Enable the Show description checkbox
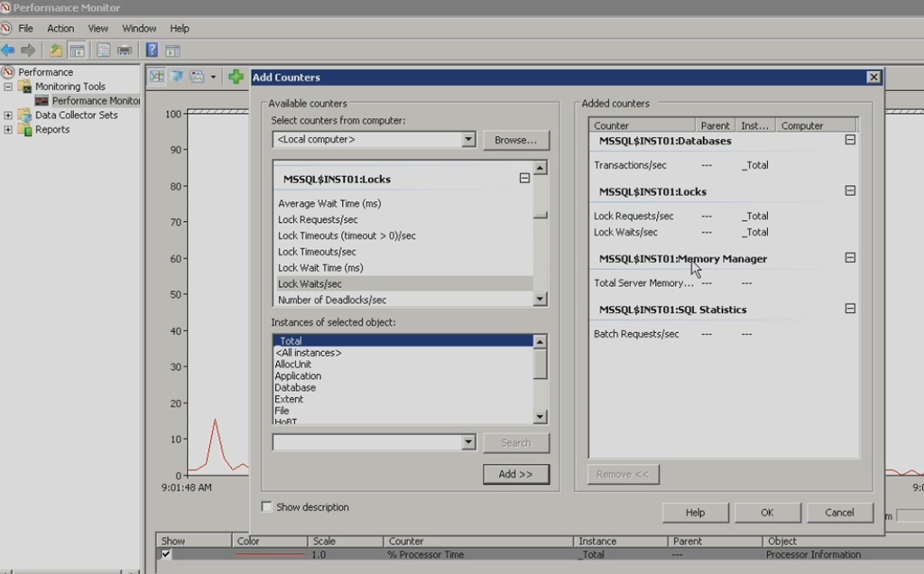Image resolution: width=924 pixels, height=574 pixels. point(266,507)
